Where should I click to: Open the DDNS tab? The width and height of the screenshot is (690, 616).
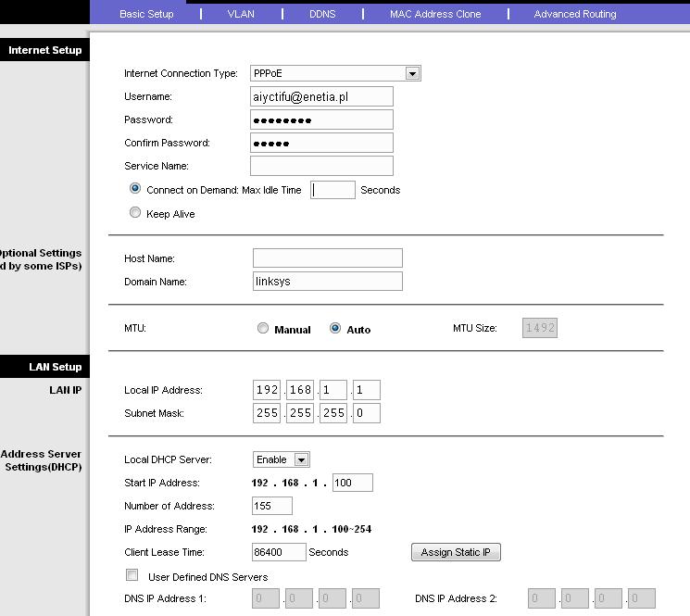click(322, 14)
